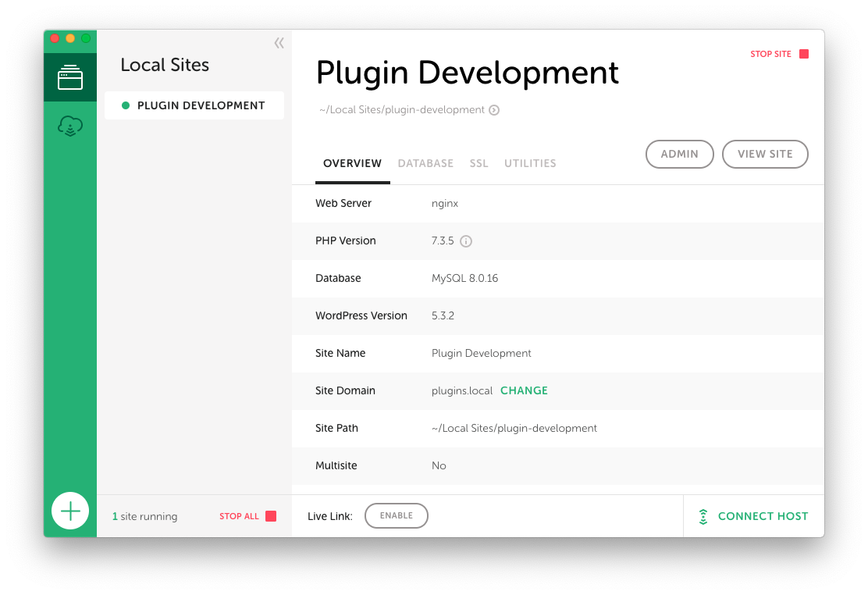
Task: Click the Admin button
Action: point(679,154)
